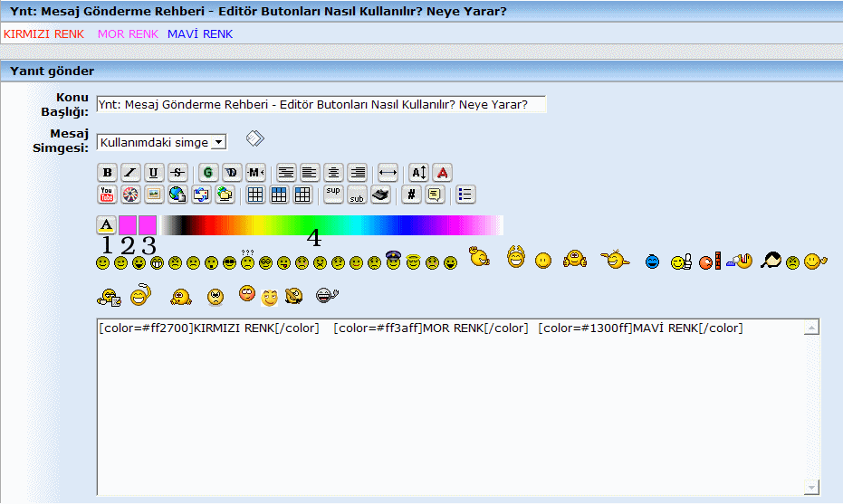843x504 pixels.
Task: Click the hash code tag button
Action: tap(412, 195)
